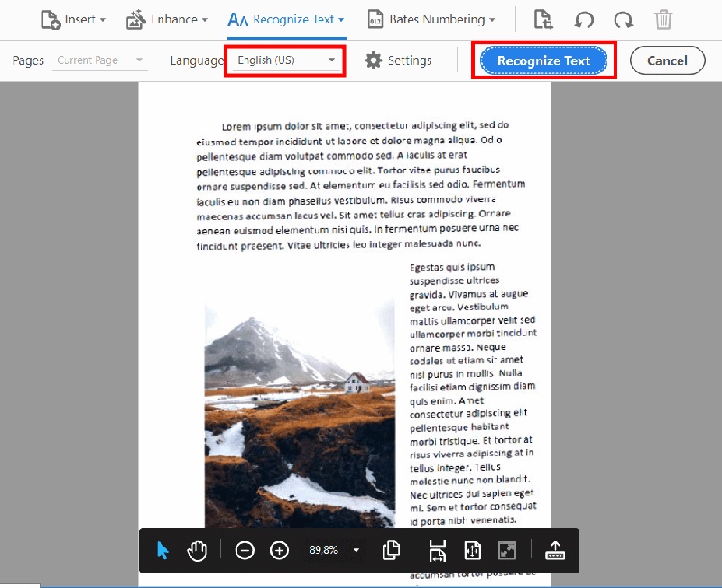Activate the Hand pan tool
This screenshot has width=722, height=588.
[196, 550]
